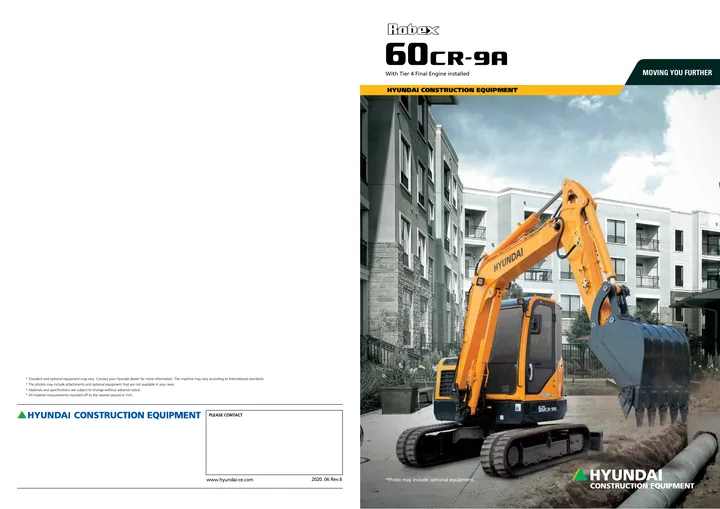
Task: Click the green triangle beside the blue Hyundai logo
Action: (22, 415)
